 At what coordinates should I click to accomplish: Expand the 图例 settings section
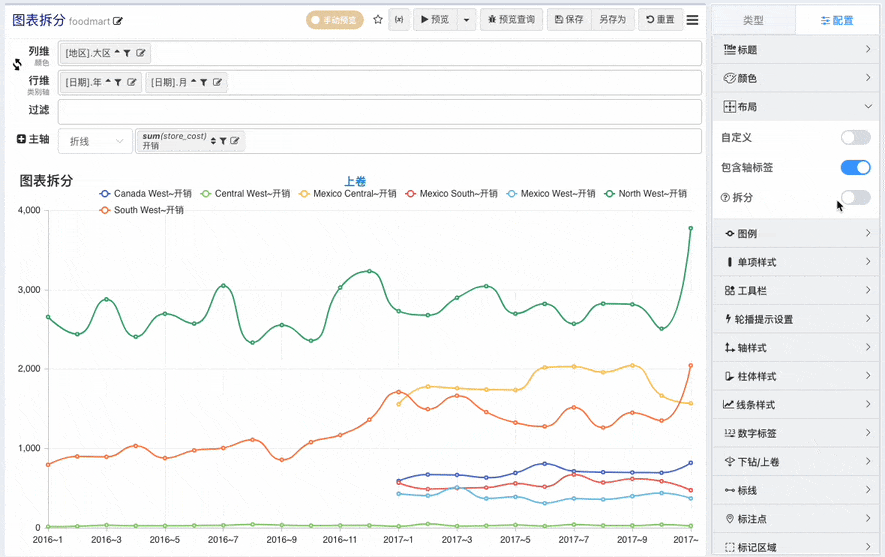coord(797,234)
